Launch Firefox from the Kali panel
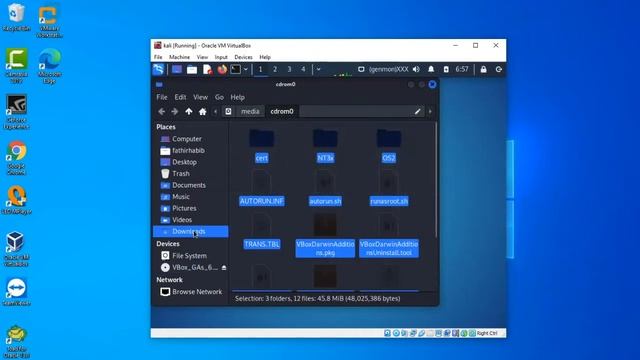640x360 pixels. (222, 69)
